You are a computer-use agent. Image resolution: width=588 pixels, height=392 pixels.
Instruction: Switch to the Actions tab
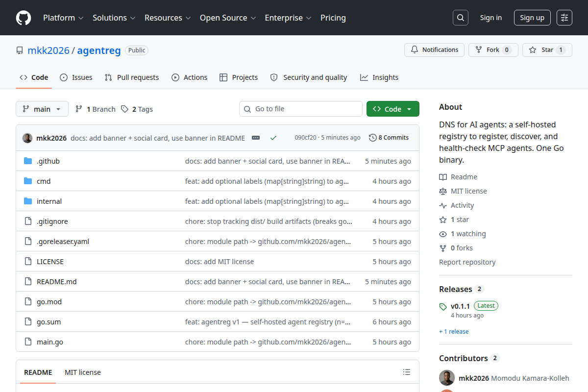(x=189, y=77)
